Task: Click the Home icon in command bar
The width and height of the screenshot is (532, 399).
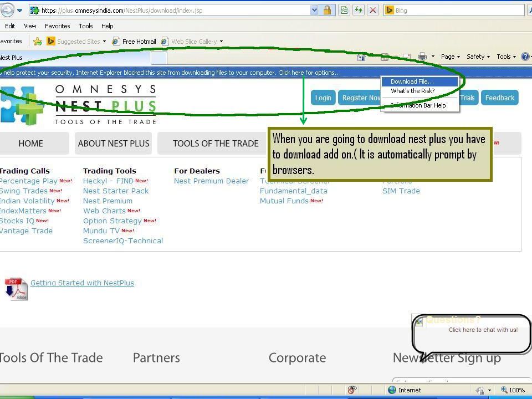Action: 361,57
